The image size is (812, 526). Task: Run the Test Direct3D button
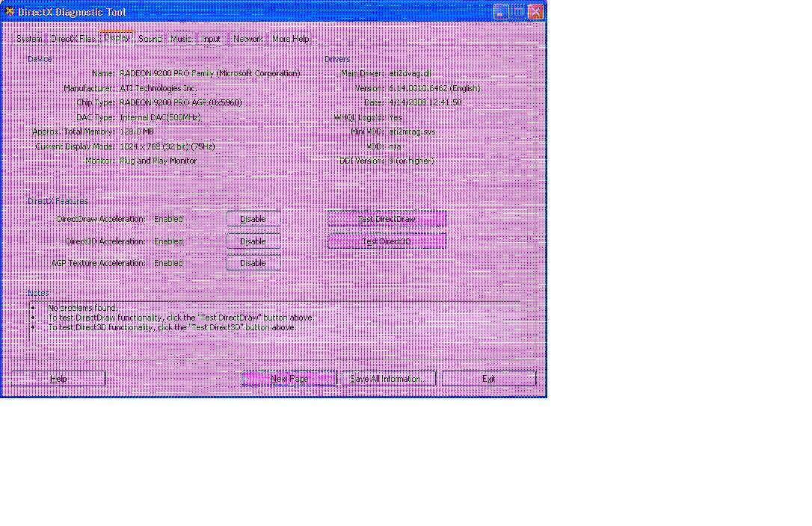point(387,241)
